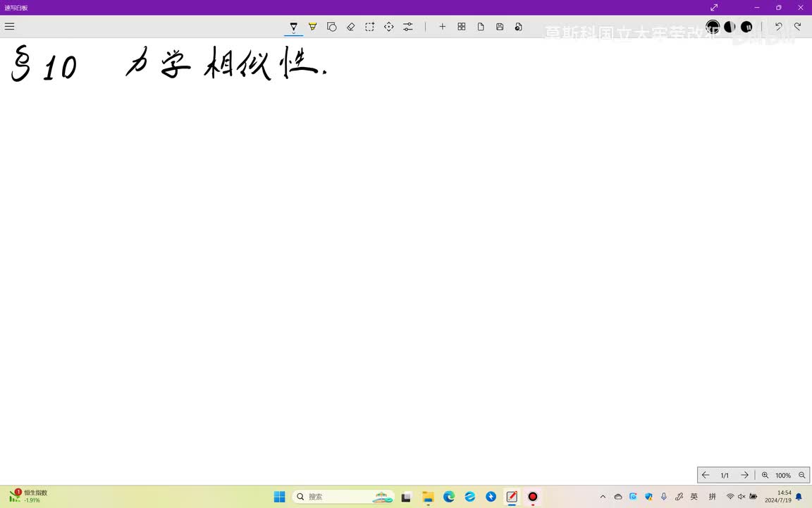Zoom in with magnifier plus
The image size is (812, 508).
point(765,475)
